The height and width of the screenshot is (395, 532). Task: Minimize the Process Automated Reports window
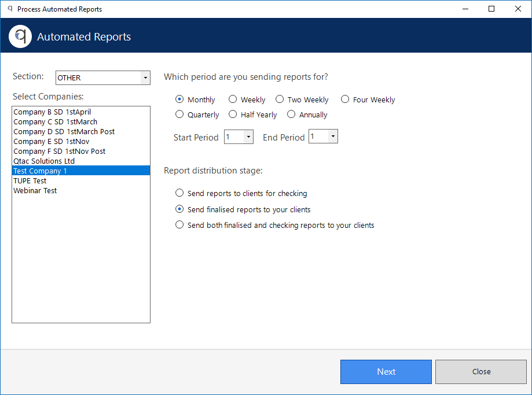(465, 9)
